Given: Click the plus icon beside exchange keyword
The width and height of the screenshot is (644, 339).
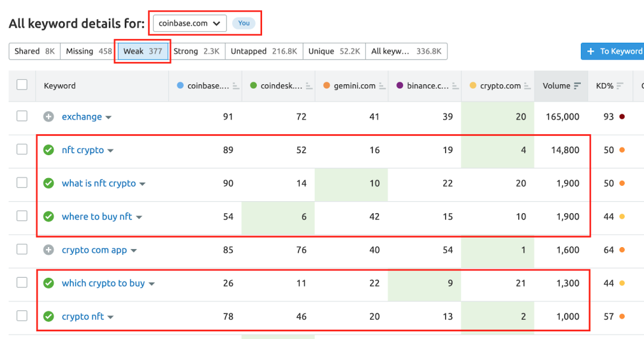Looking at the screenshot, I should point(48,117).
